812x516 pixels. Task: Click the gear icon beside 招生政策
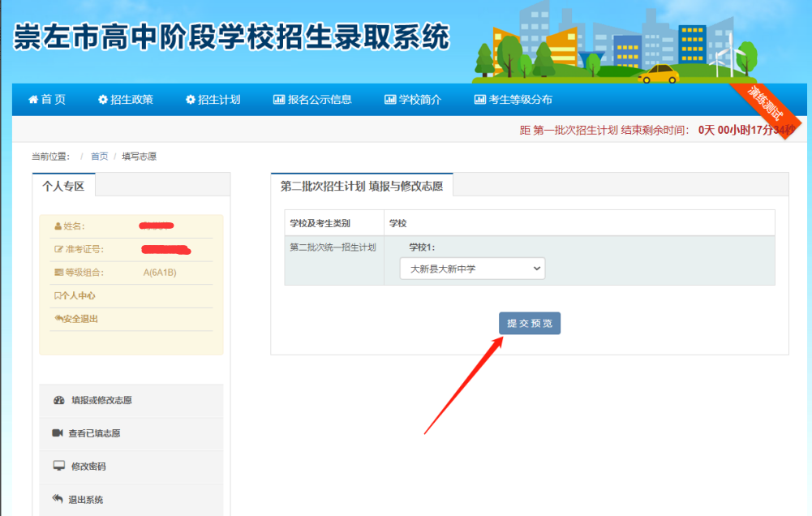point(103,100)
